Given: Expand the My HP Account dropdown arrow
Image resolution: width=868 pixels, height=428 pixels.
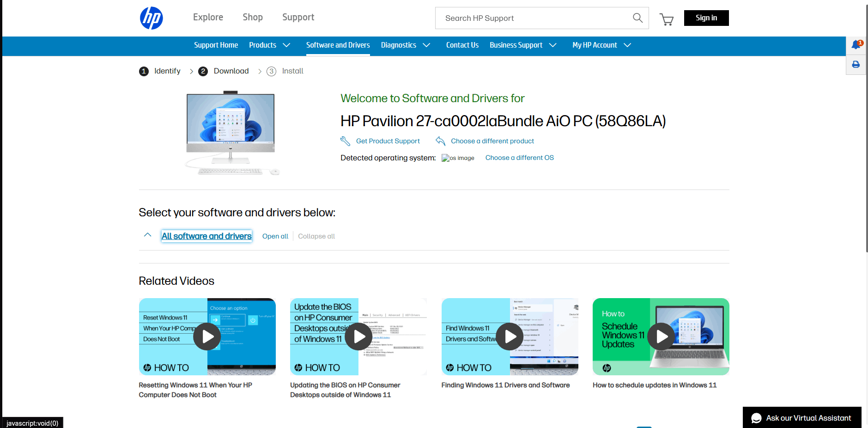Looking at the screenshot, I should (627, 45).
